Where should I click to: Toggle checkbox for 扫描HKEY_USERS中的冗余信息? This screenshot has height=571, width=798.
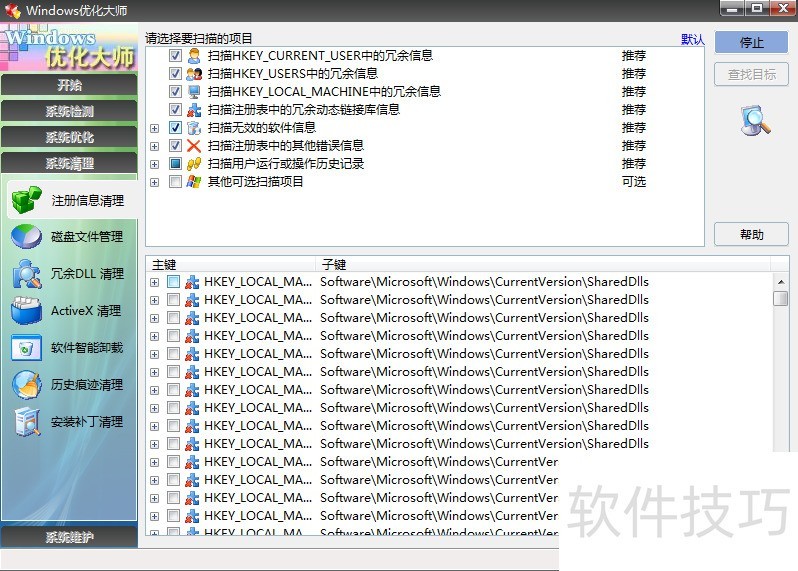coord(175,74)
